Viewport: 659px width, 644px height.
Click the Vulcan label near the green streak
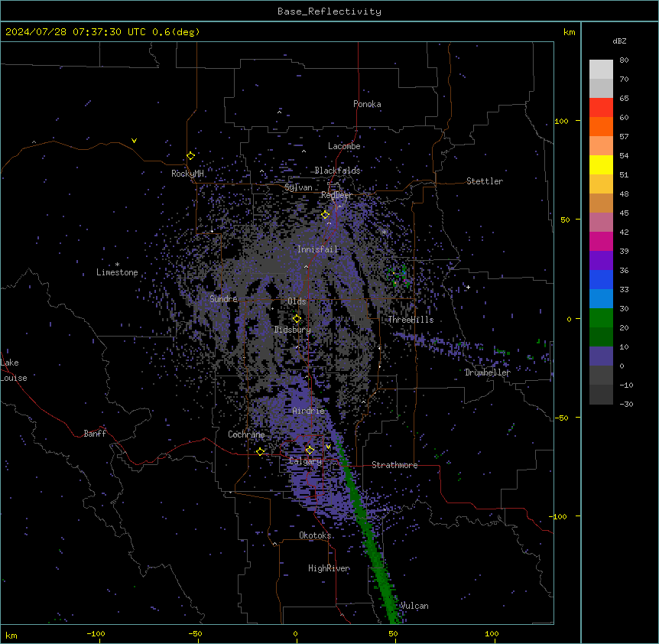coord(414,606)
